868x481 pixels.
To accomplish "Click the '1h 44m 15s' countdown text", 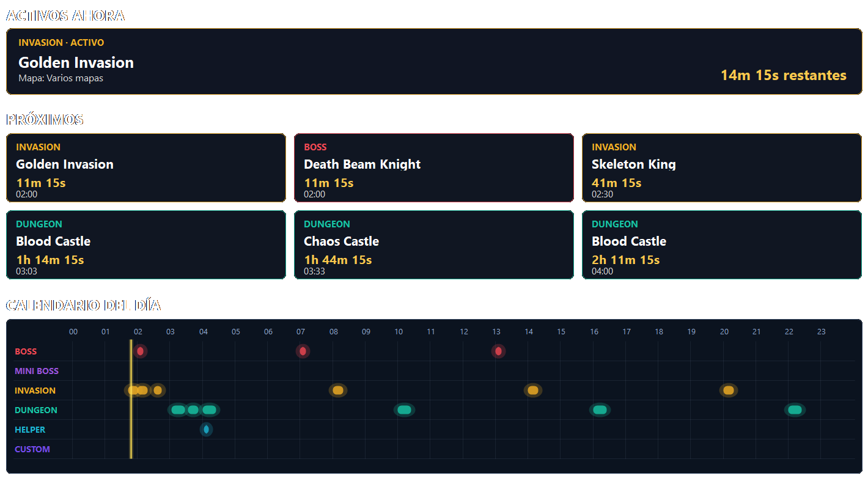I will coord(338,260).
